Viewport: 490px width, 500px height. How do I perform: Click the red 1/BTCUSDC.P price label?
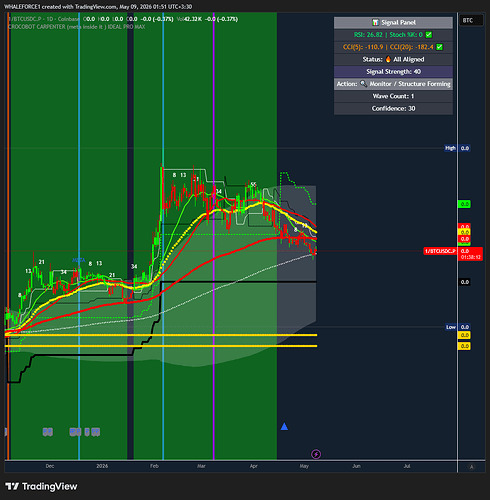click(440, 251)
